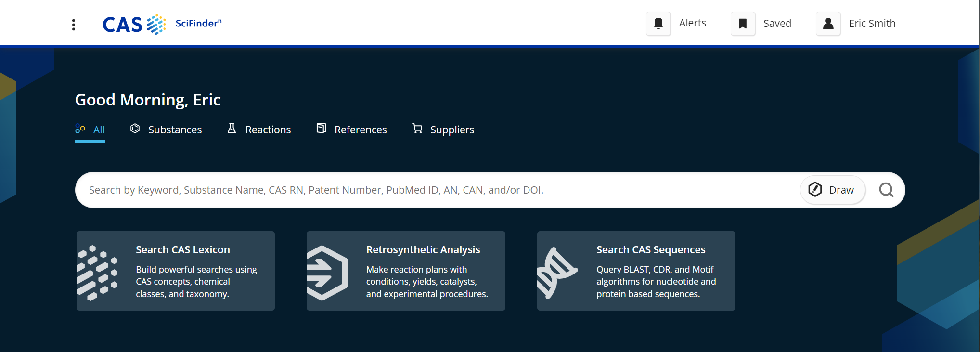Click the Saved label
This screenshot has width=980, height=352.
coord(777,24)
